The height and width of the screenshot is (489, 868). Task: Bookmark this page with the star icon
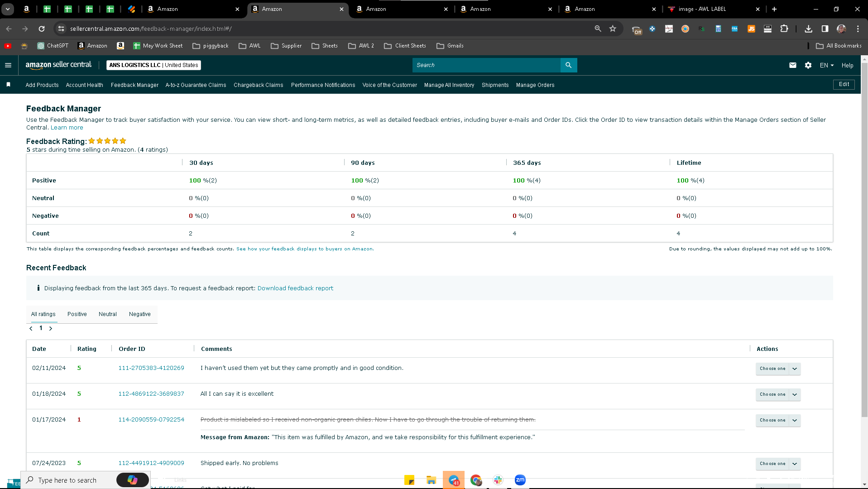[x=613, y=29]
